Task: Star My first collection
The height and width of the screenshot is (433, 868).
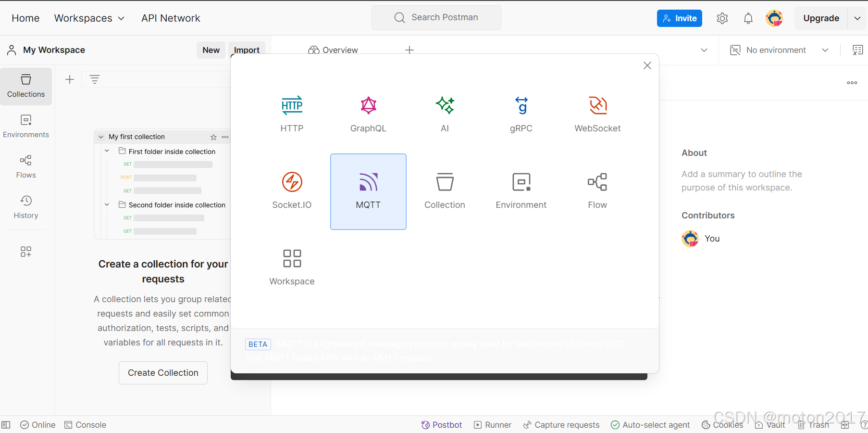Action: (213, 137)
